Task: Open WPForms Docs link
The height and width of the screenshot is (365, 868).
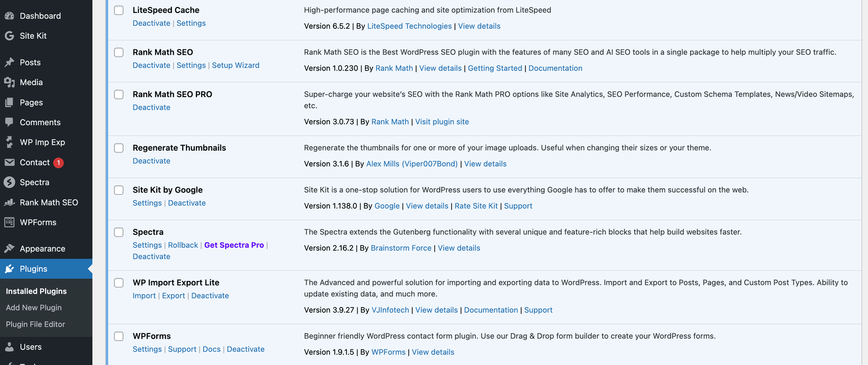Action: tap(212, 349)
